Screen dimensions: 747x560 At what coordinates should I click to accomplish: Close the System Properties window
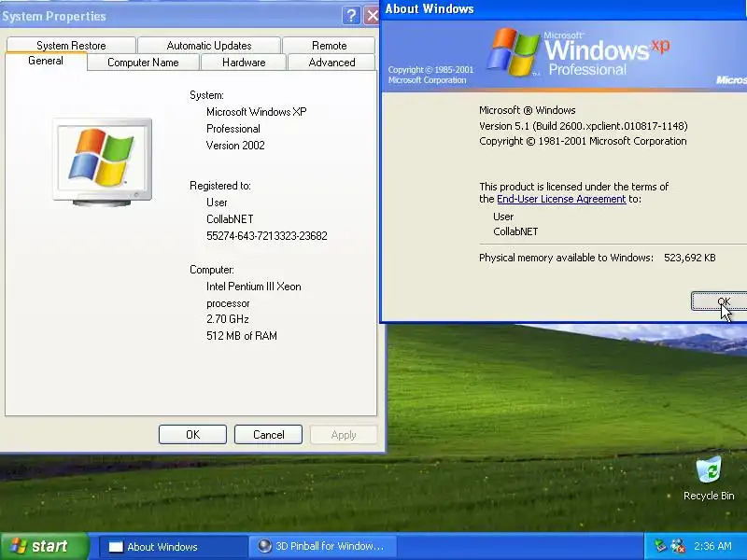click(372, 16)
